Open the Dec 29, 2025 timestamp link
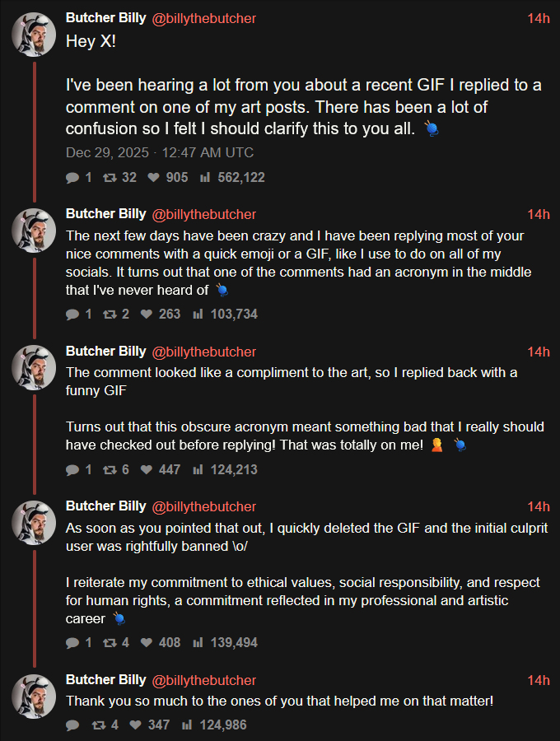Image resolution: width=560 pixels, height=741 pixels. (x=160, y=152)
